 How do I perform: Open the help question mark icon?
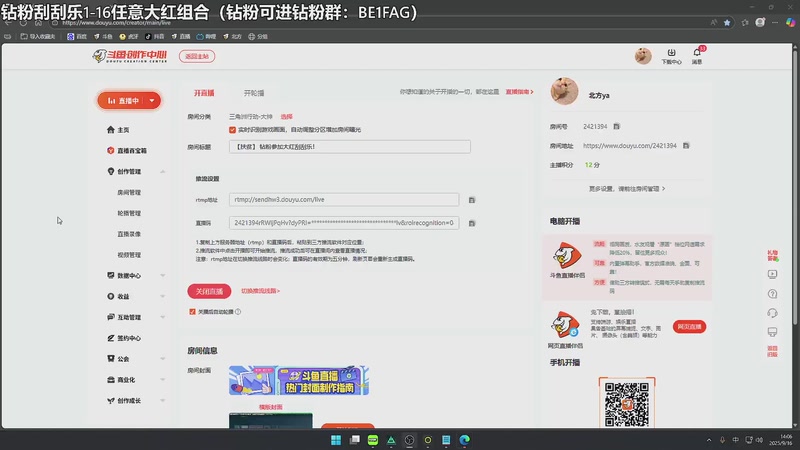click(x=772, y=294)
